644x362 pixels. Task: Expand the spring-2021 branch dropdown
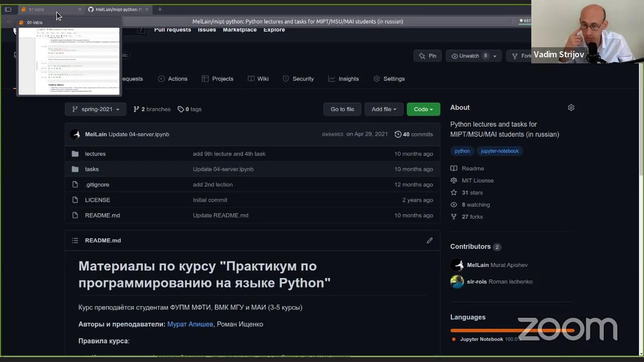(96, 109)
